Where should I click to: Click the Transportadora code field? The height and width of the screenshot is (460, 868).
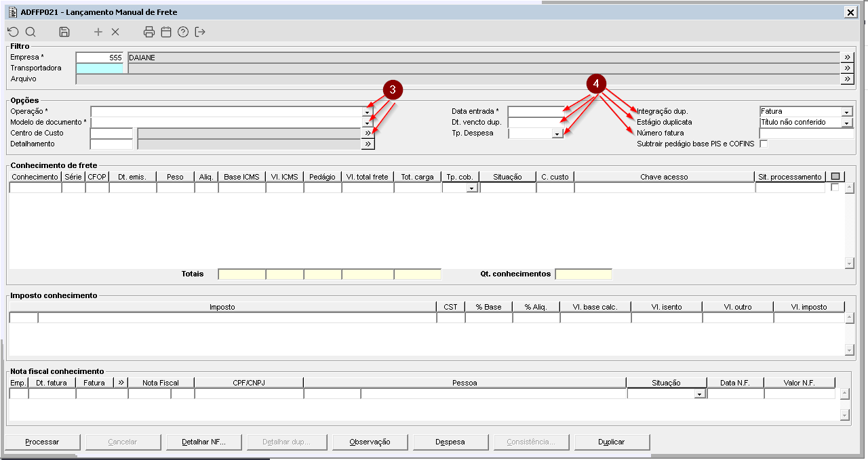click(100, 68)
